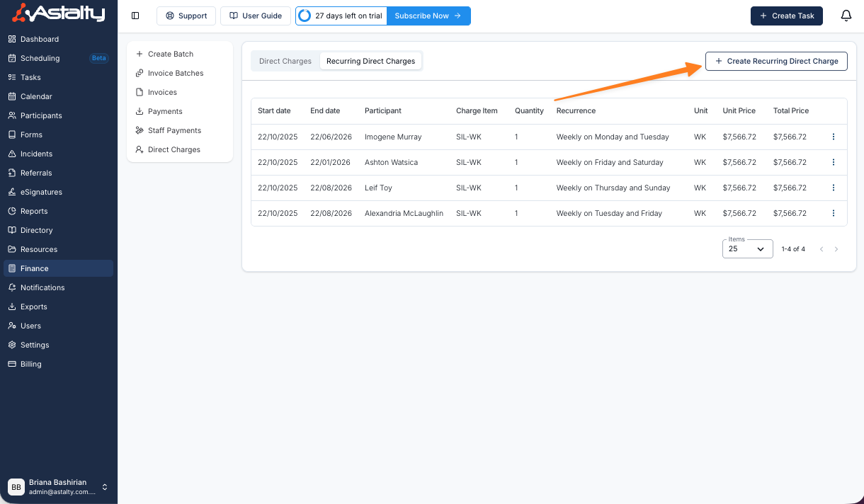
Task: Click the Recurrence column header
Action: (576, 110)
